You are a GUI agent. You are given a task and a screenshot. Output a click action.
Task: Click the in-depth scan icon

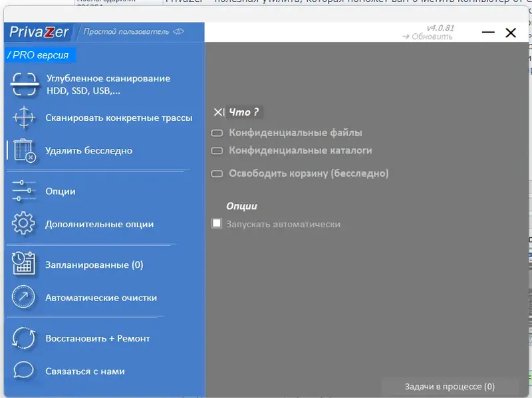point(24,84)
